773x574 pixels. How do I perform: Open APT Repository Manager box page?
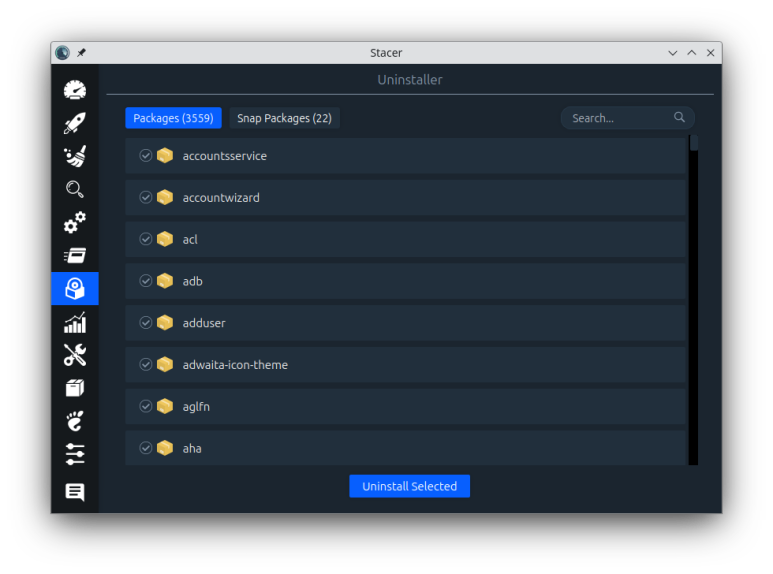tap(75, 388)
